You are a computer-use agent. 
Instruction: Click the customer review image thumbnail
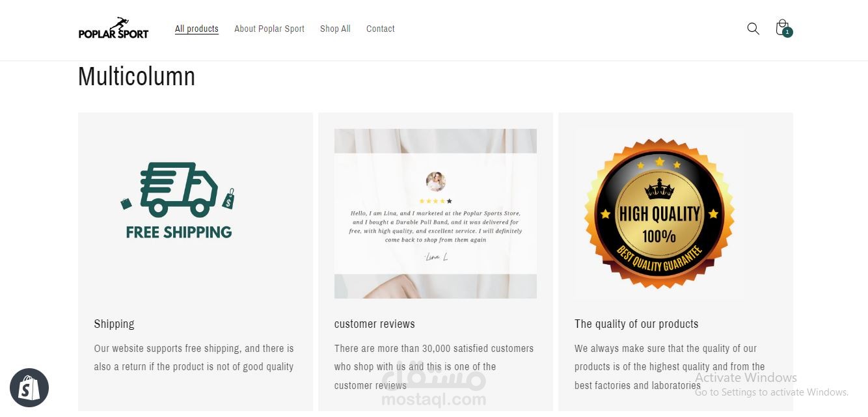click(x=435, y=213)
